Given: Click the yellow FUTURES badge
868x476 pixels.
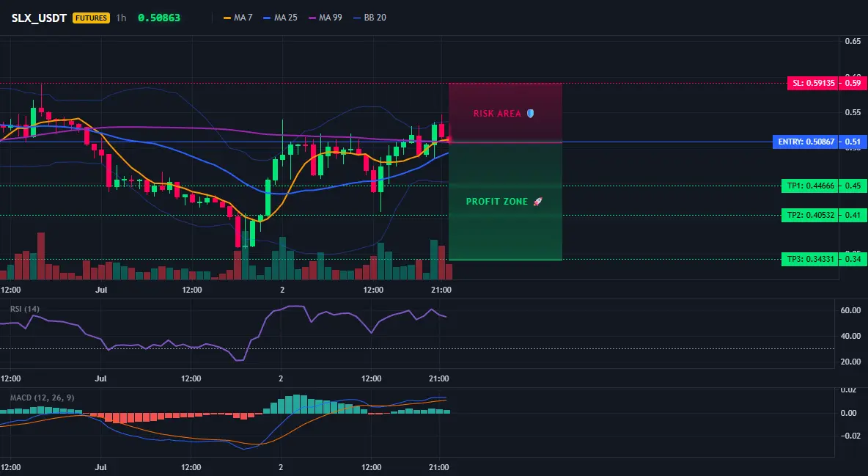Looking at the screenshot, I should click(x=92, y=18).
